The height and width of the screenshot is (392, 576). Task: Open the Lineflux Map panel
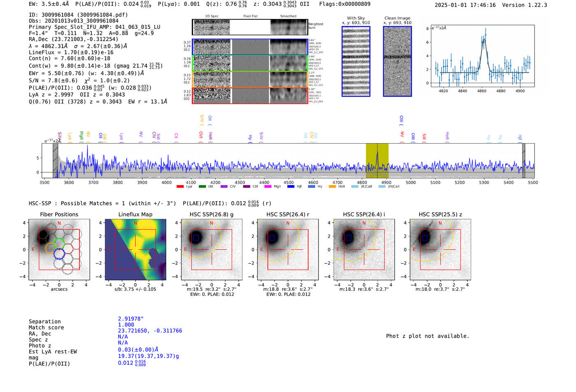click(135, 250)
